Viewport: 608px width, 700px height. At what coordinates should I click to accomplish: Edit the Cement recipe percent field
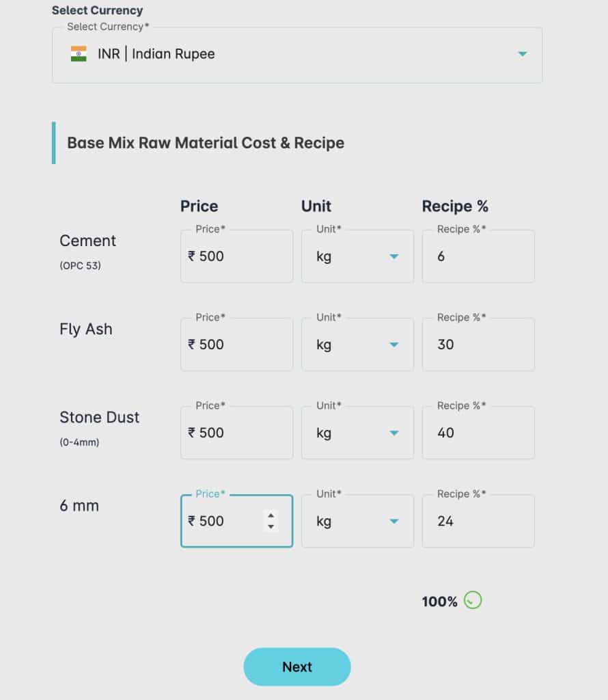point(478,256)
